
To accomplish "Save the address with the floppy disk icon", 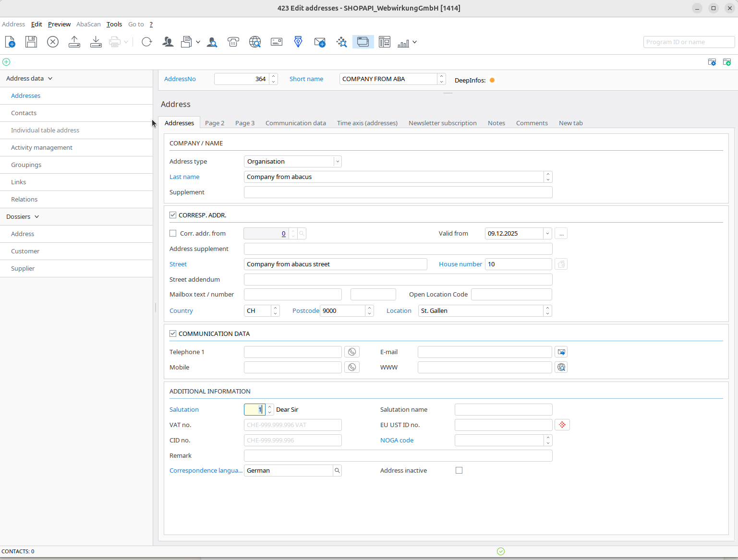I will tap(31, 42).
